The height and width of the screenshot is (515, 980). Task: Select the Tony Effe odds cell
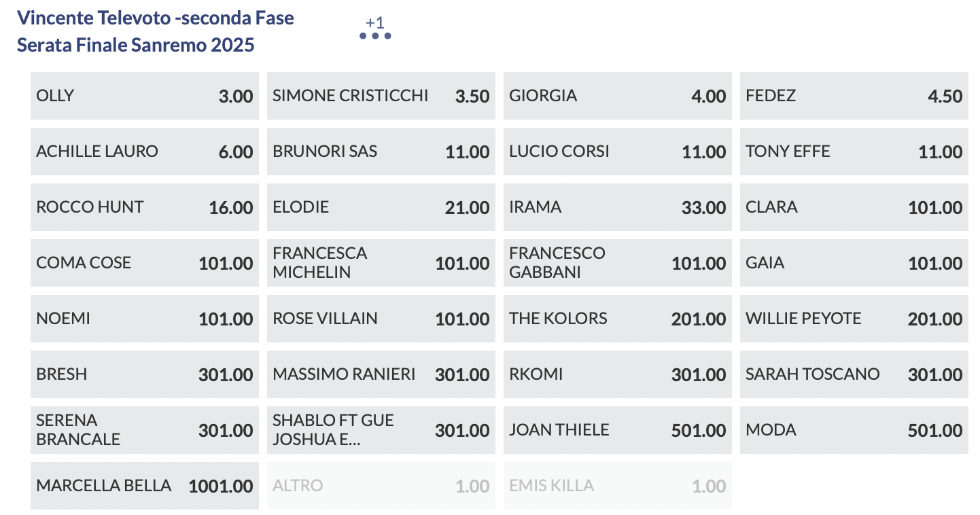tap(854, 152)
